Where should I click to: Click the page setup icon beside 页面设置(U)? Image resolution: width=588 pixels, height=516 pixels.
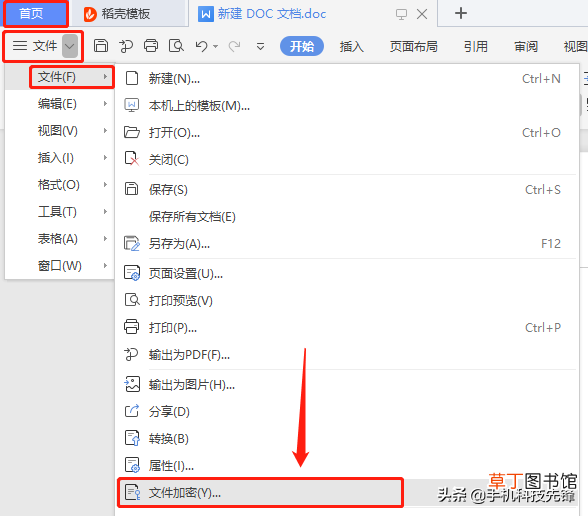pyautogui.click(x=132, y=273)
